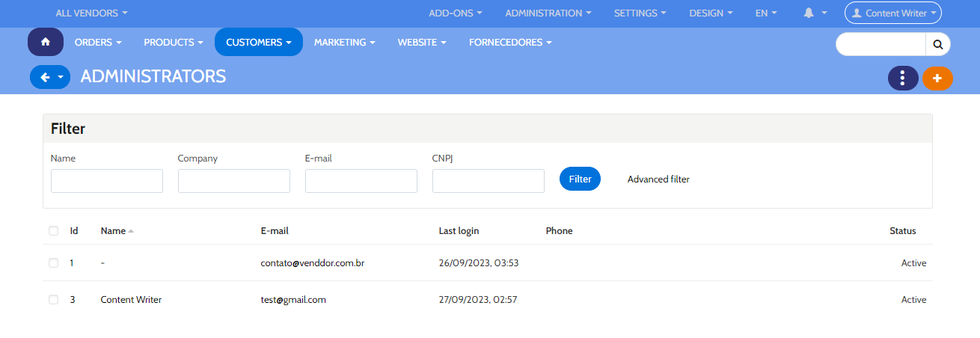
Task: Click the magnifier search icon
Action: [937, 44]
